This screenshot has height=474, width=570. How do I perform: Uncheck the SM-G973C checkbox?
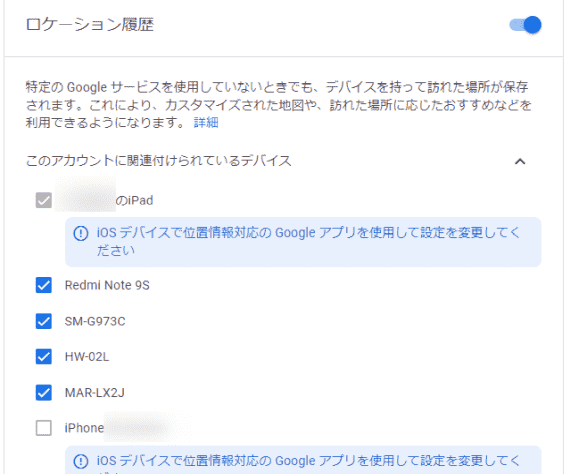click(x=44, y=321)
